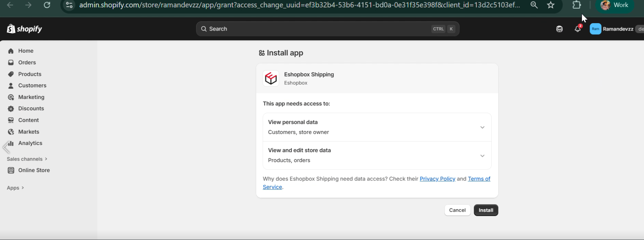Click the browser zoom magnifier icon
The height and width of the screenshot is (240, 644).
point(534,5)
